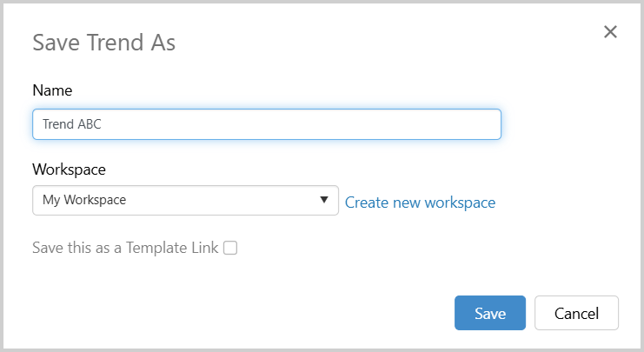The image size is (644, 352).
Task: Confirm saving the trend with blue Save
Action: [489, 313]
